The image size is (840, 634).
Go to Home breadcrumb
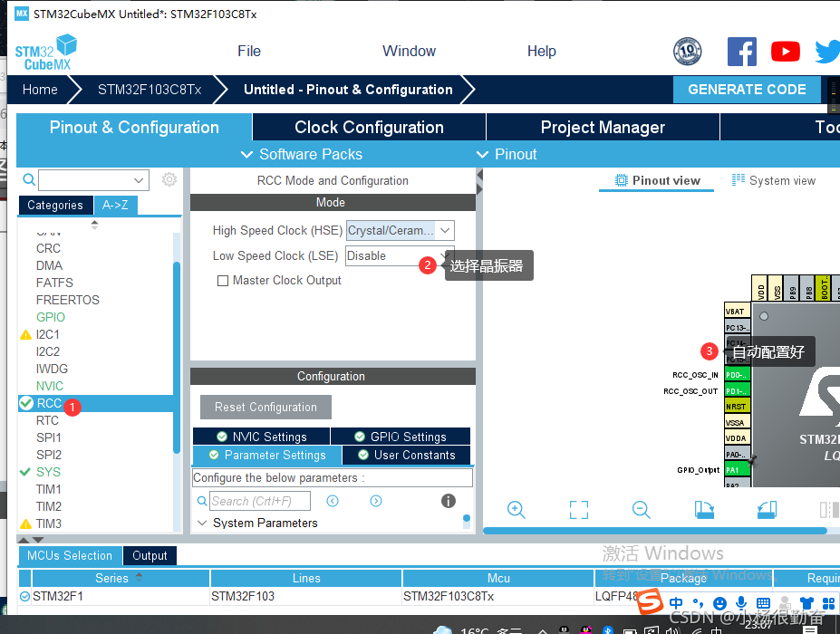(40, 90)
